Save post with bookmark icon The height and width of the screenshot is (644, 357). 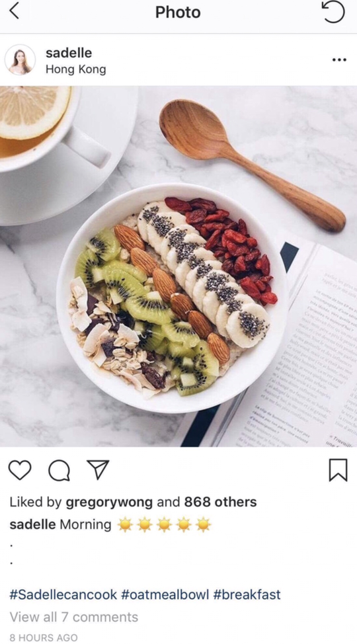pyautogui.click(x=338, y=470)
